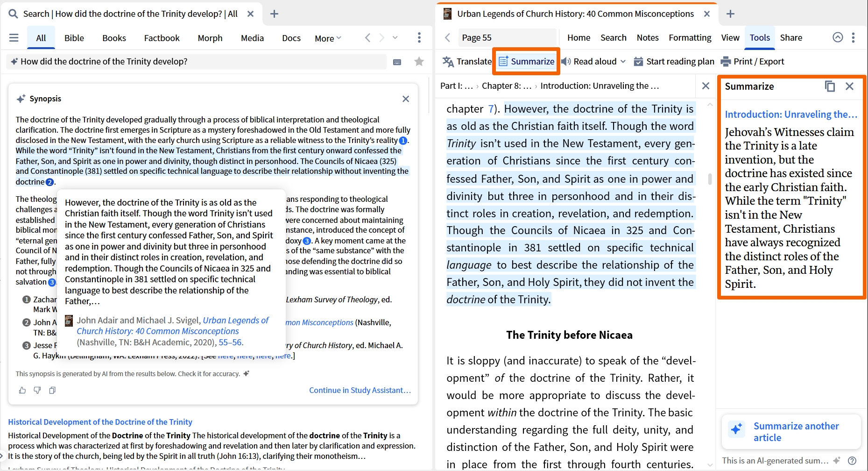Open Urban Legends citation link in popup
This screenshot has height=471, width=868.
173,326
